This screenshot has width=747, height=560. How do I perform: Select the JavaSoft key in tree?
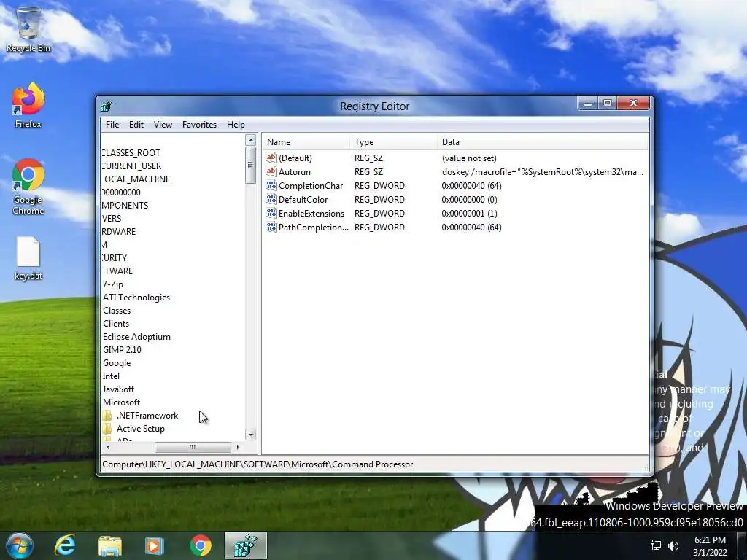(x=118, y=389)
